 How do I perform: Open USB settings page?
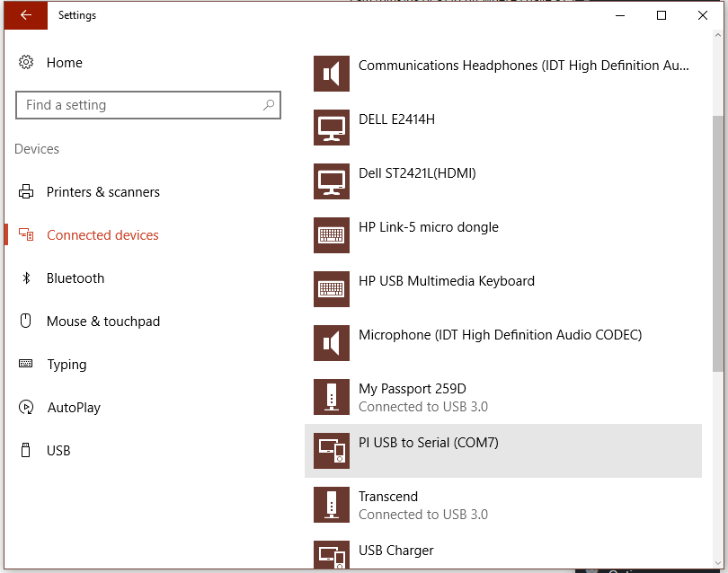pos(58,451)
